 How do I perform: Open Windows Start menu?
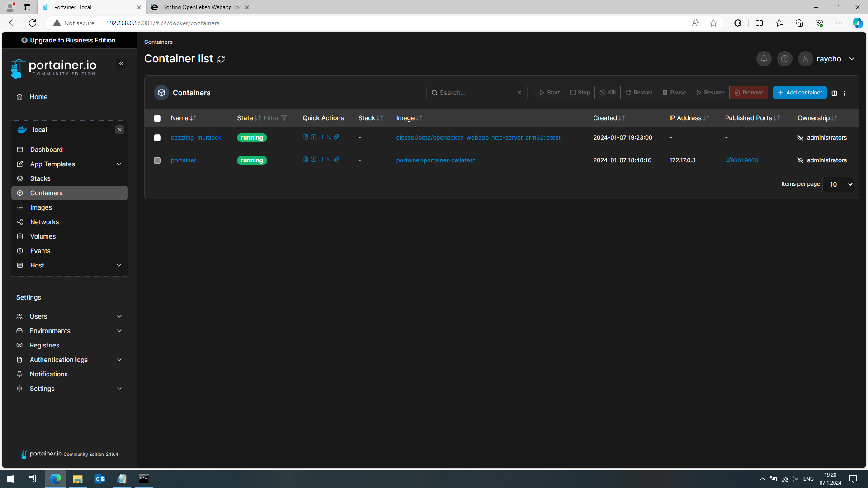click(x=11, y=479)
